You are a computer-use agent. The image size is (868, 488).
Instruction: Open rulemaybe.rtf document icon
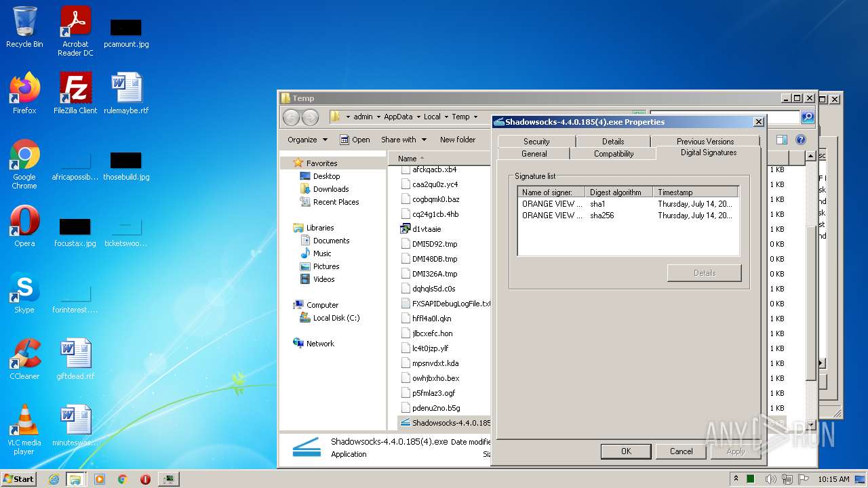pyautogui.click(x=126, y=93)
